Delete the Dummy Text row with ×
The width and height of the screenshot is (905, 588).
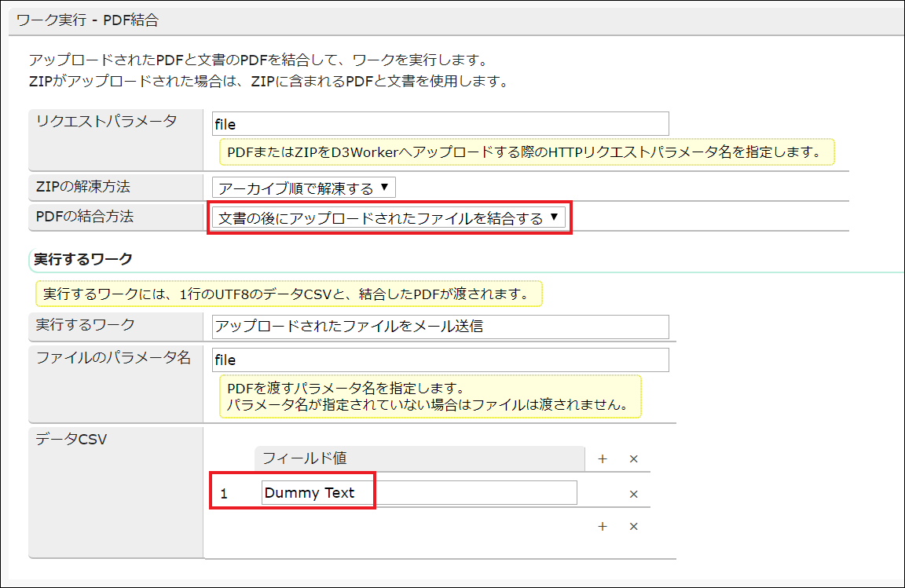pos(634,494)
